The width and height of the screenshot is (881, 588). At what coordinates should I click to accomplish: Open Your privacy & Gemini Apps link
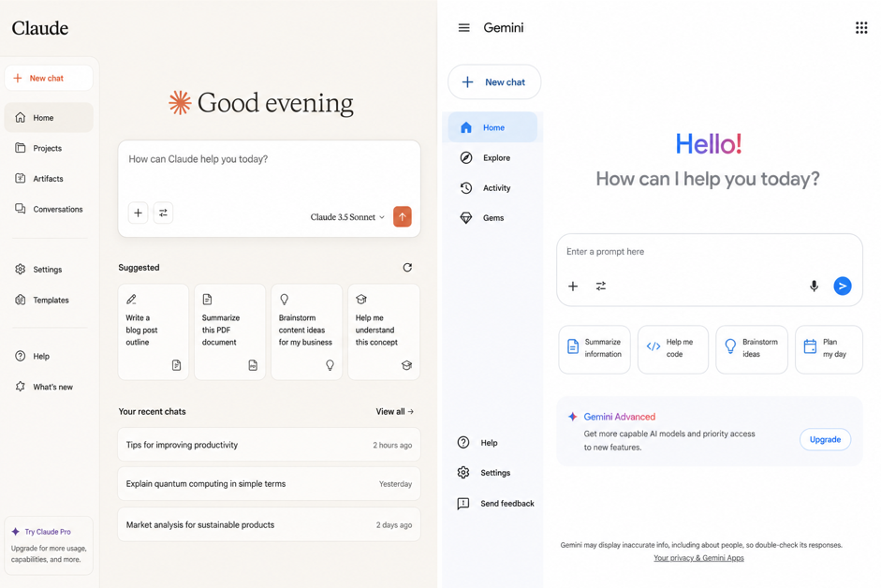(x=698, y=558)
